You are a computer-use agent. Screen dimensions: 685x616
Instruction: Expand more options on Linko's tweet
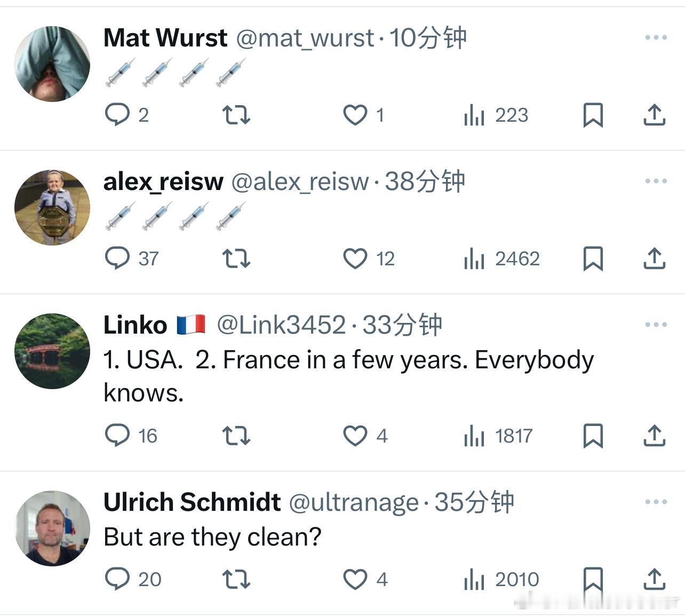point(656,325)
